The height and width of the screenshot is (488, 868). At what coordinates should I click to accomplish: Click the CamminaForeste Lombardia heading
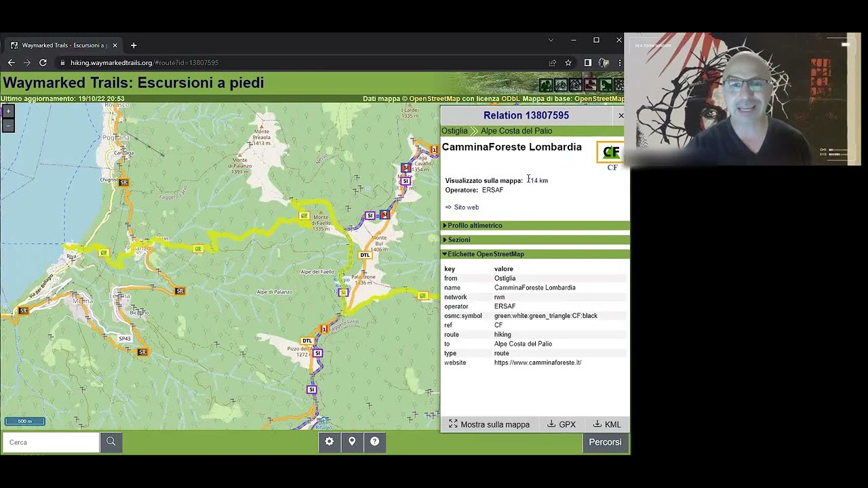click(512, 147)
